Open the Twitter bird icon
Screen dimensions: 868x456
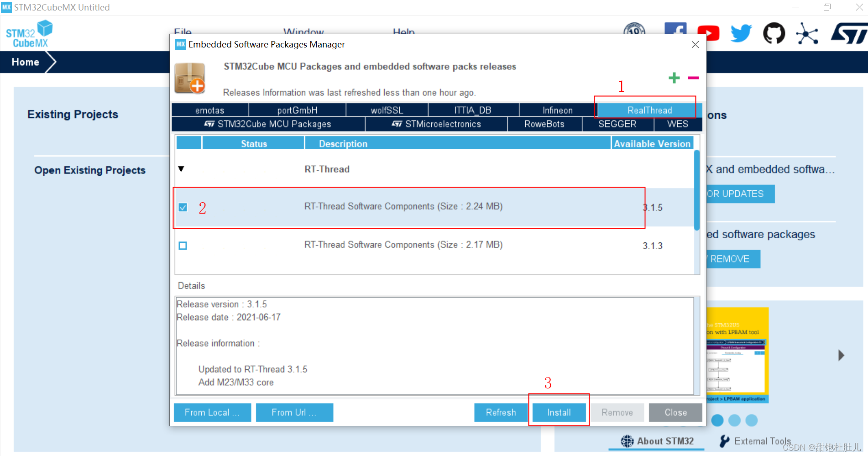tap(741, 33)
